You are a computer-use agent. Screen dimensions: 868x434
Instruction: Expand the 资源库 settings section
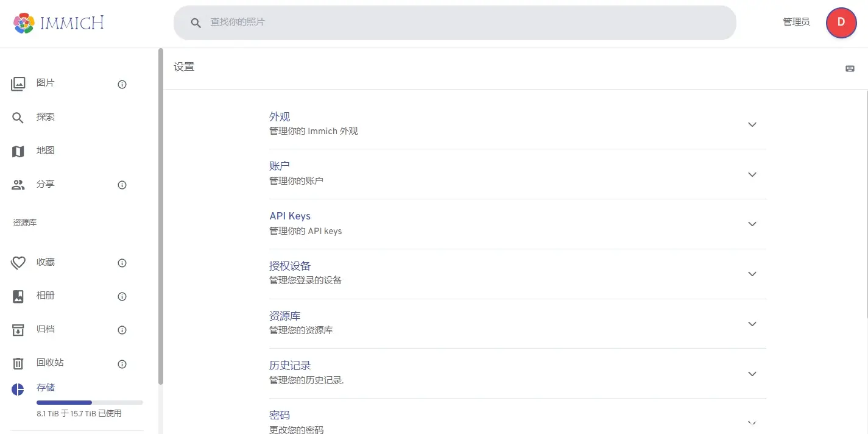point(752,324)
